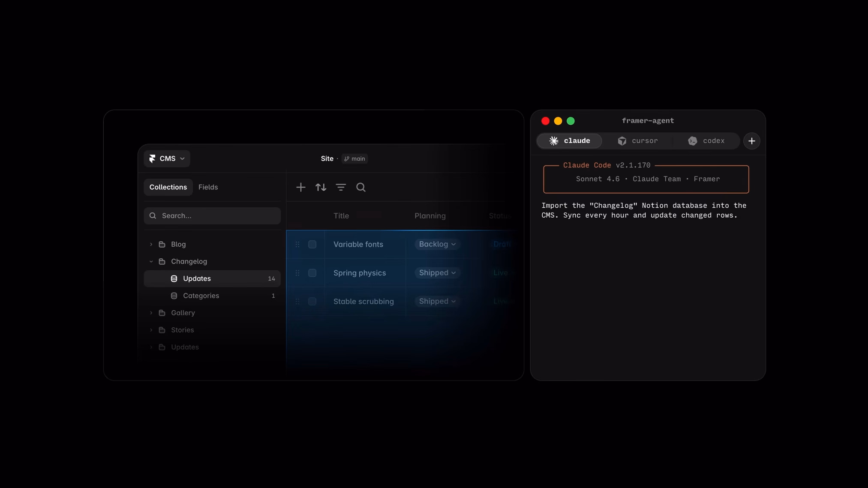Click the Site title label
The height and width of the screenshot is (488, 868).
click(327, 159)
